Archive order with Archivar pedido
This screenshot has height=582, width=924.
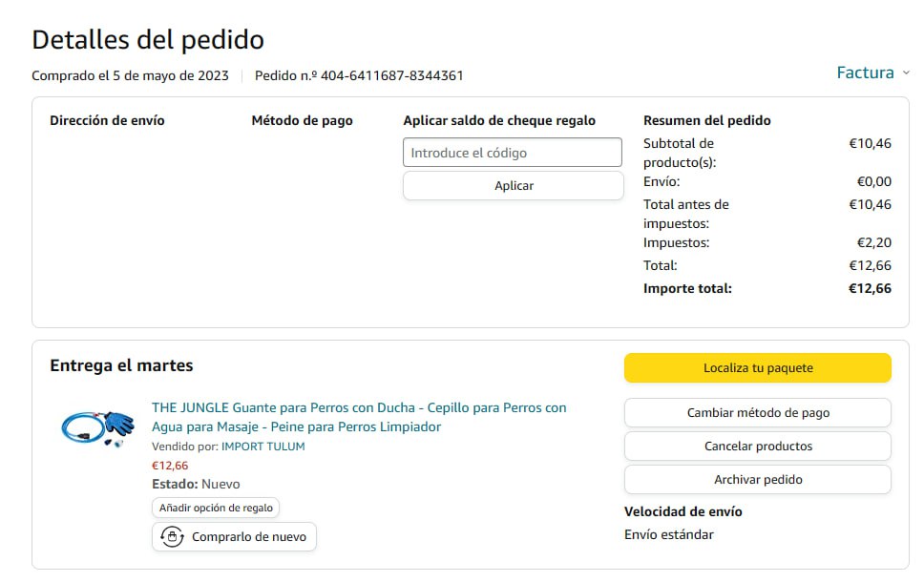tap(757, 479)
